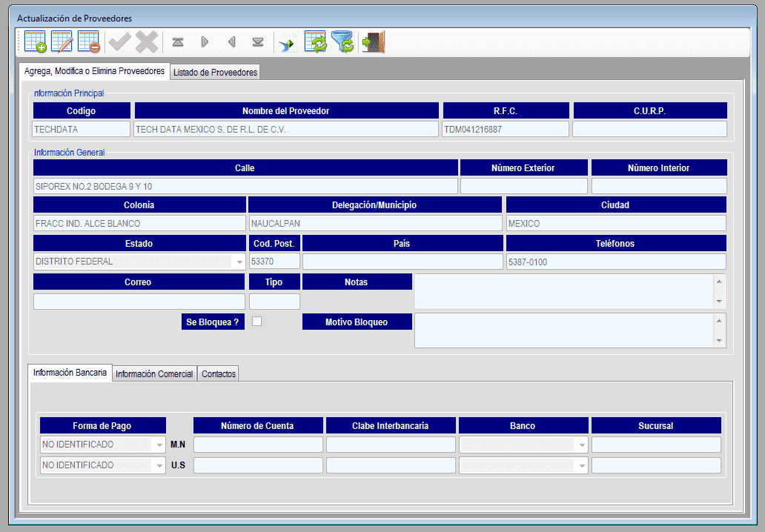Screen dimensions: 765x532
Task: Toggle the Se Bloquea checkbox
Action: click(x=256, y=322)
